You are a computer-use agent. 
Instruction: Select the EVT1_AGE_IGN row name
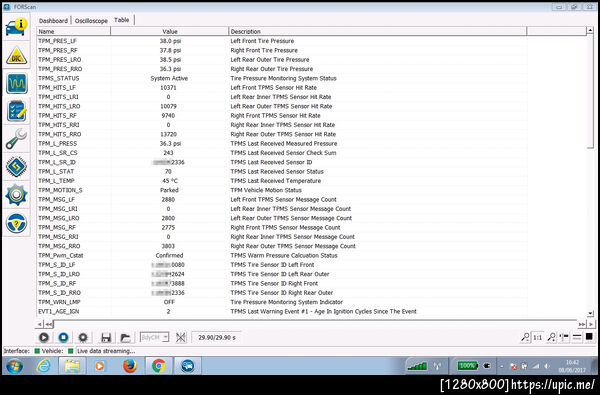point(59,312)
